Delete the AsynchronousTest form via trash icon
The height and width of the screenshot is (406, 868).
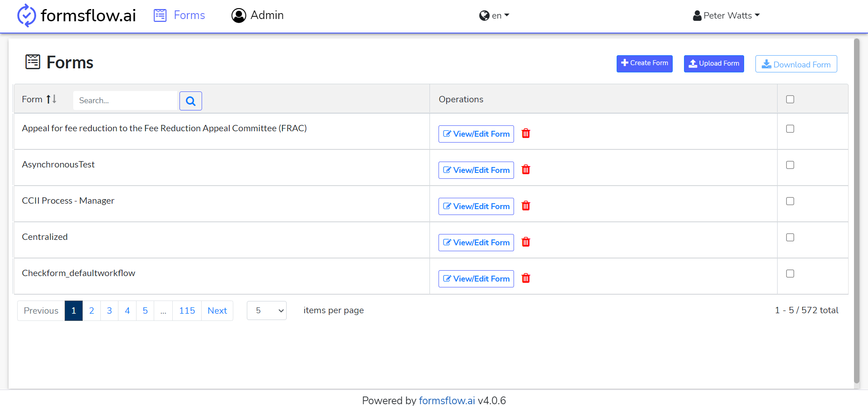[526, 170]
